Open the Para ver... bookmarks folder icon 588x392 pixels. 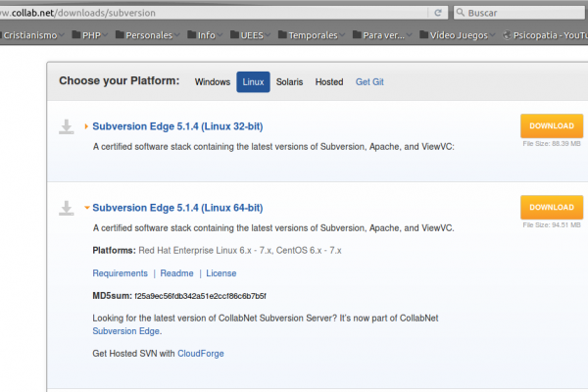click(x=357, y=35)
